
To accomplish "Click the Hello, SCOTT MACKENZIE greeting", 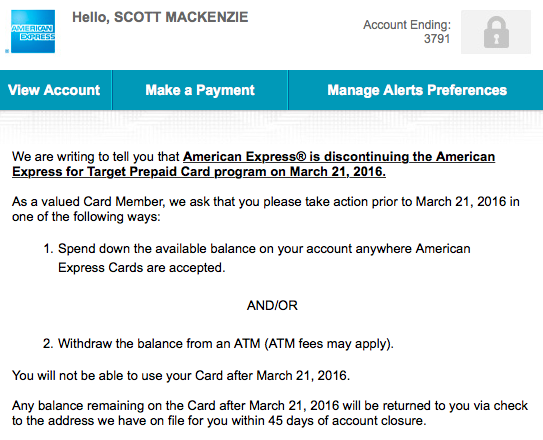I will (x=160, y=17).
